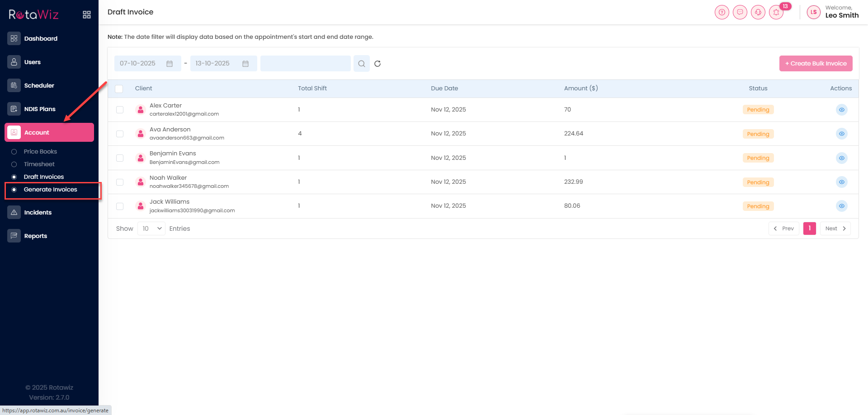Open the notifications bell

[776, 12]
